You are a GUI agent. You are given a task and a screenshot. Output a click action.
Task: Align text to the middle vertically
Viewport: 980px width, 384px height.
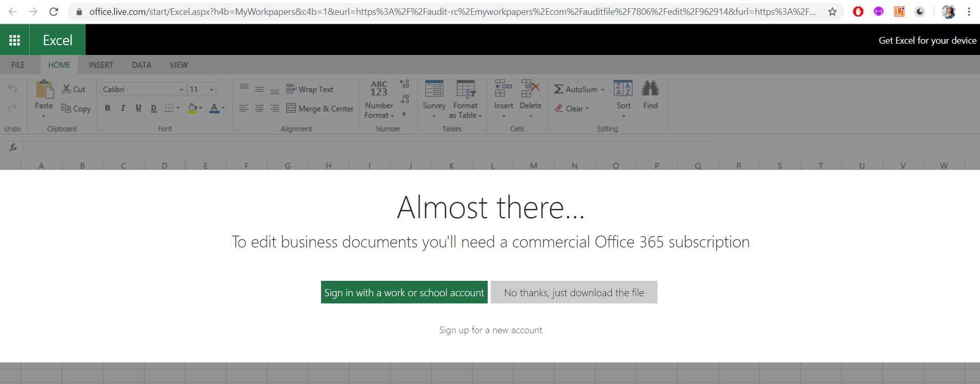pos(259,89)
